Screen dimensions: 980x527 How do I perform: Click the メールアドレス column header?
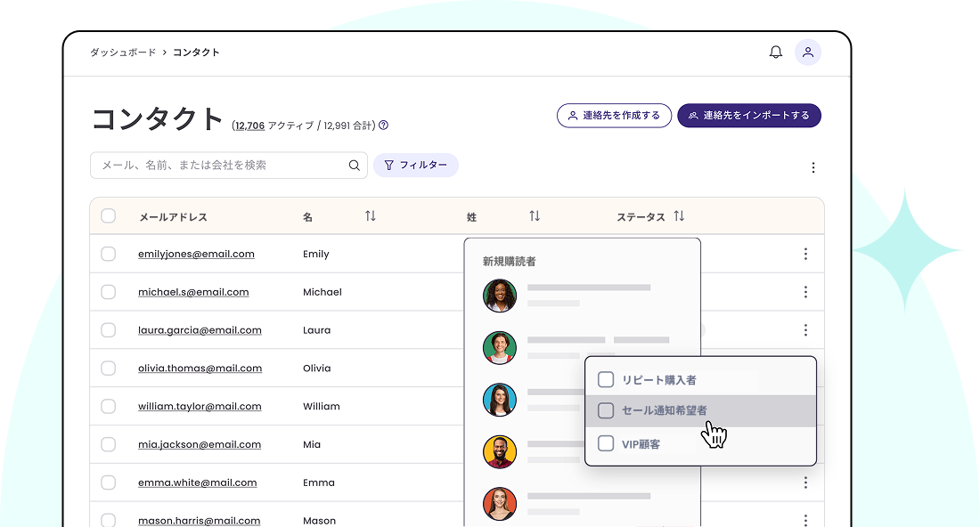173,216
